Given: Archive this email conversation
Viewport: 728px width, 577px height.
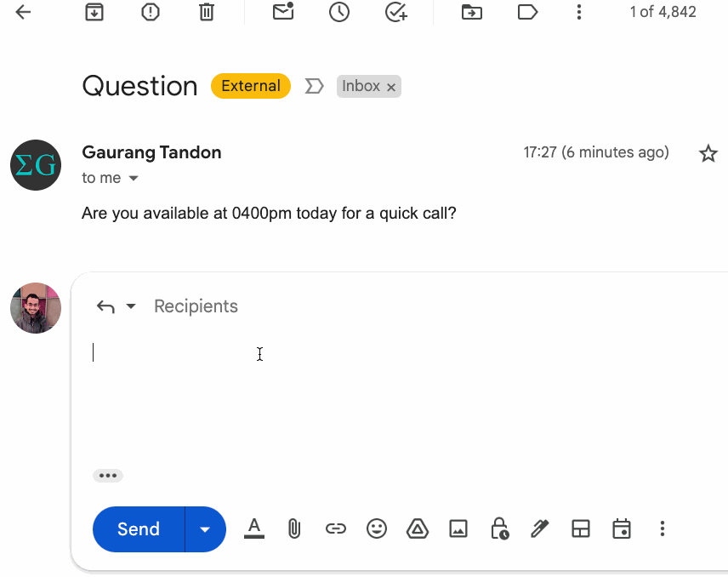Looking at the screenshot, I should pos(94,12).
